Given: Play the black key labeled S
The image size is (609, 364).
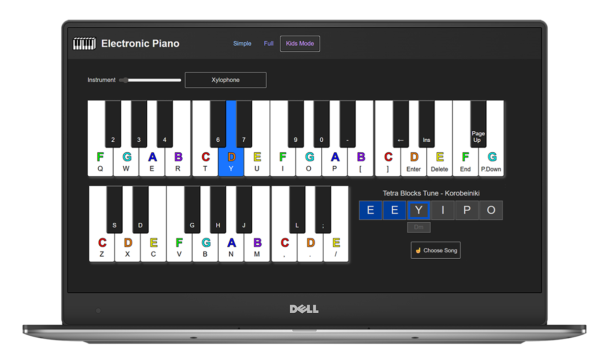Looking at the screenshot, I should 115,209.
